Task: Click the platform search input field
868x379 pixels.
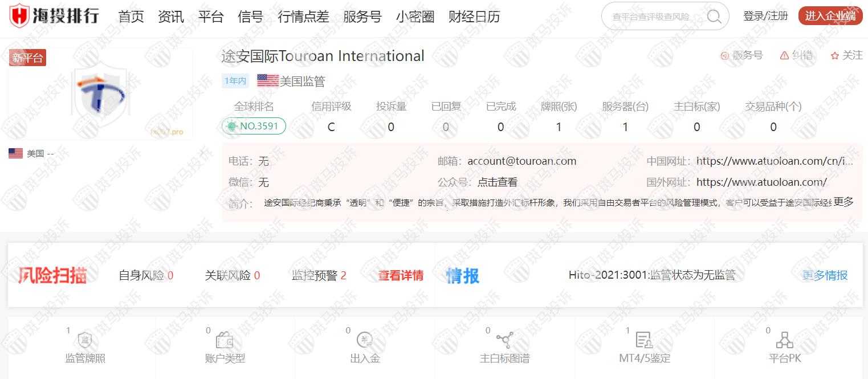Action: point(653,17)
